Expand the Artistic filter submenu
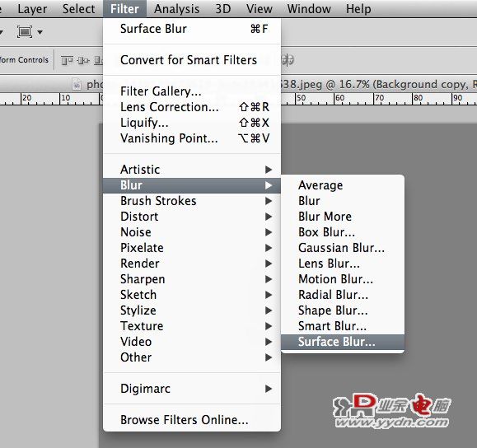 (192, 170)
